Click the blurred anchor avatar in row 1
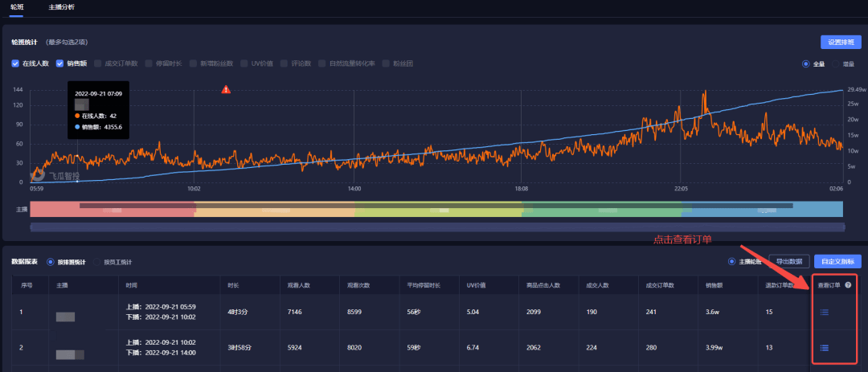 [65, 317]
